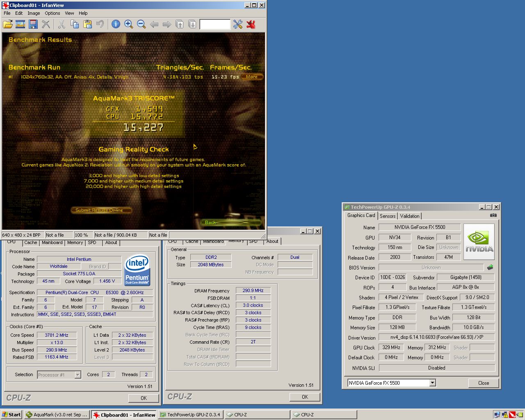Screen dimensions: 525x420
Task: Click the Specification field Pentium Dual-Core E5300
Action: coord(95,292)
